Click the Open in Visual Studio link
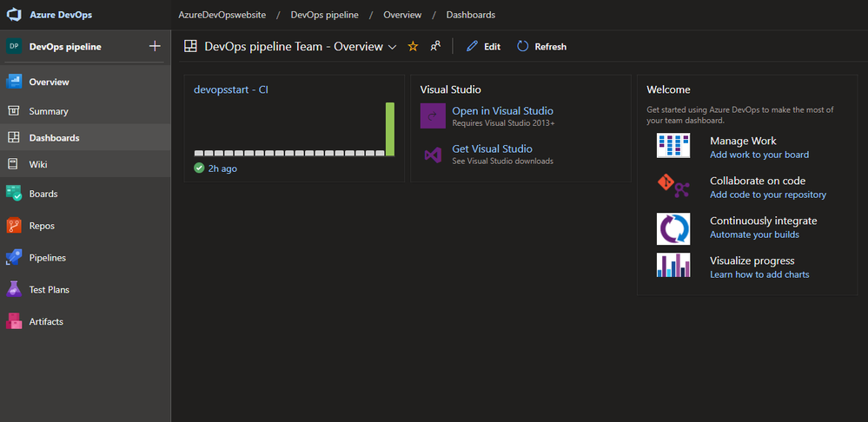Viewport: 868px width, 422px height. (x=503, y=110)
